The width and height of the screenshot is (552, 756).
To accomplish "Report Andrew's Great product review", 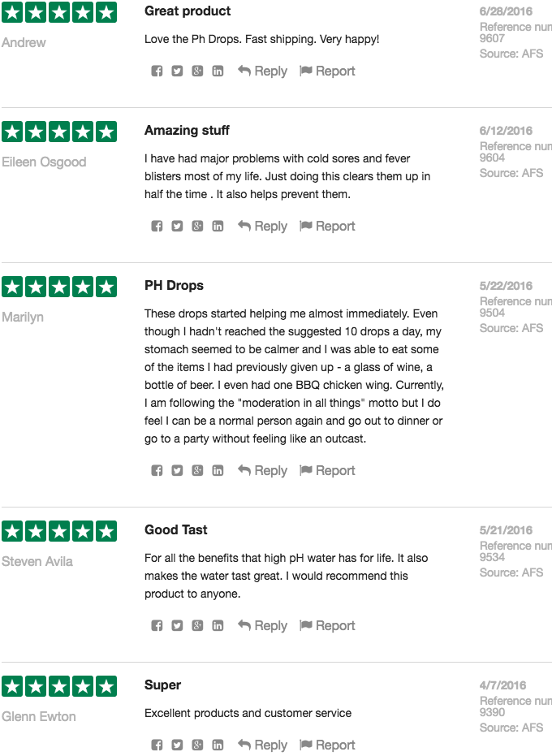I will 327,71.
